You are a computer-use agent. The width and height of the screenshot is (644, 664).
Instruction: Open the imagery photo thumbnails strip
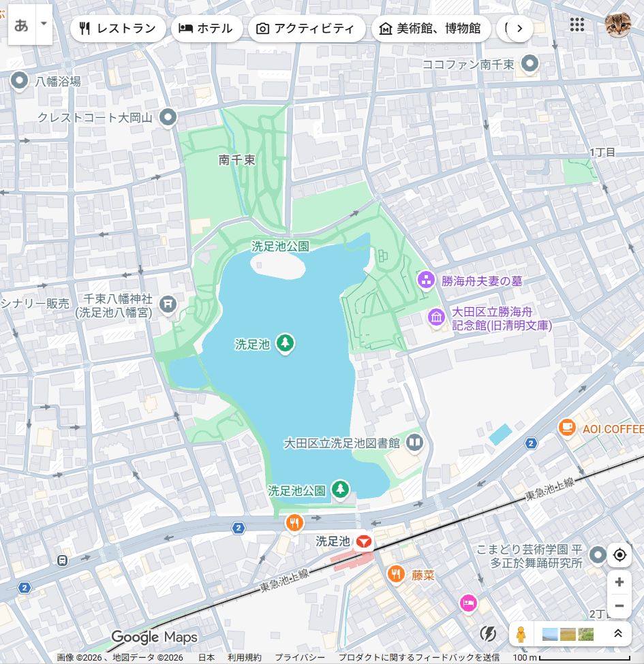coord(568,634)
